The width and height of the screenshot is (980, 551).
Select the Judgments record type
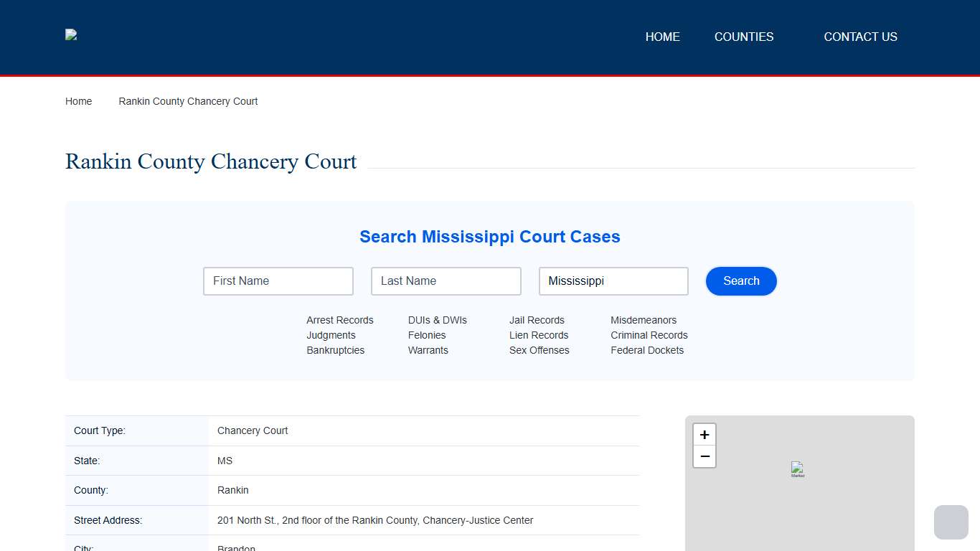click(331, 335)
